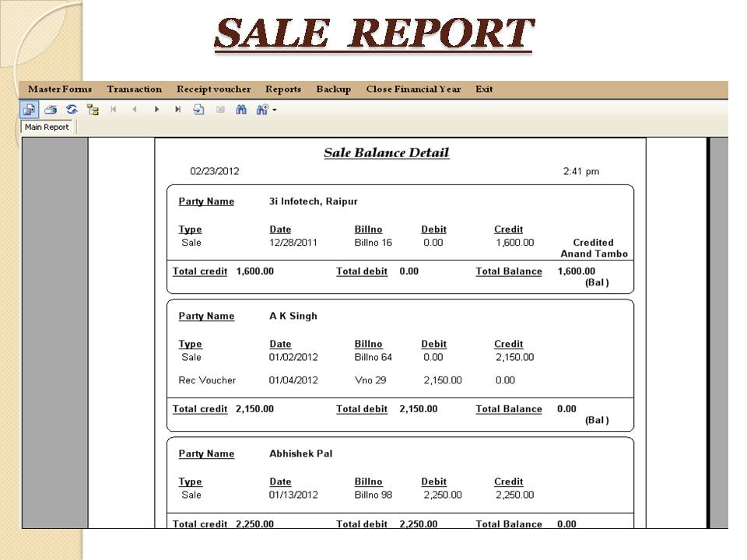The image size is (747, 560).
Task: Print the report using the printer icon
Action: (x=51, y=110)
